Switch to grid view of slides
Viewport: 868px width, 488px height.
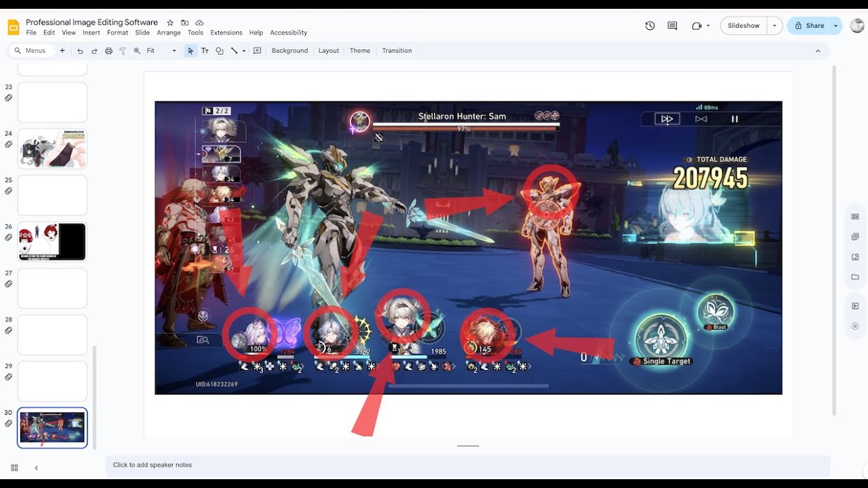pyautogui.click(x=14, y=468)
